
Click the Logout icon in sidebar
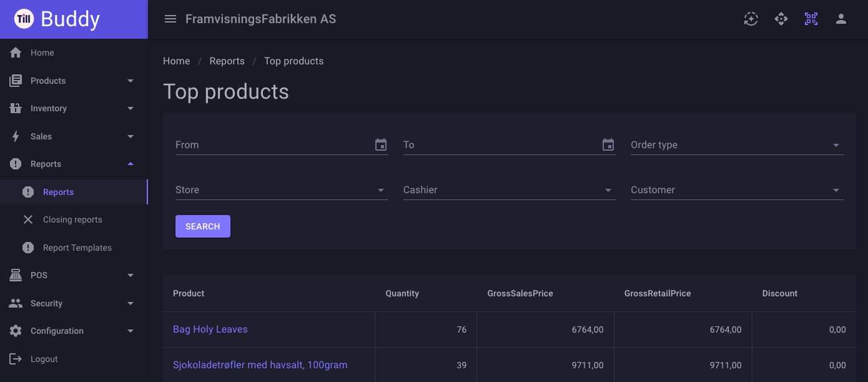(x=16, y=359)
